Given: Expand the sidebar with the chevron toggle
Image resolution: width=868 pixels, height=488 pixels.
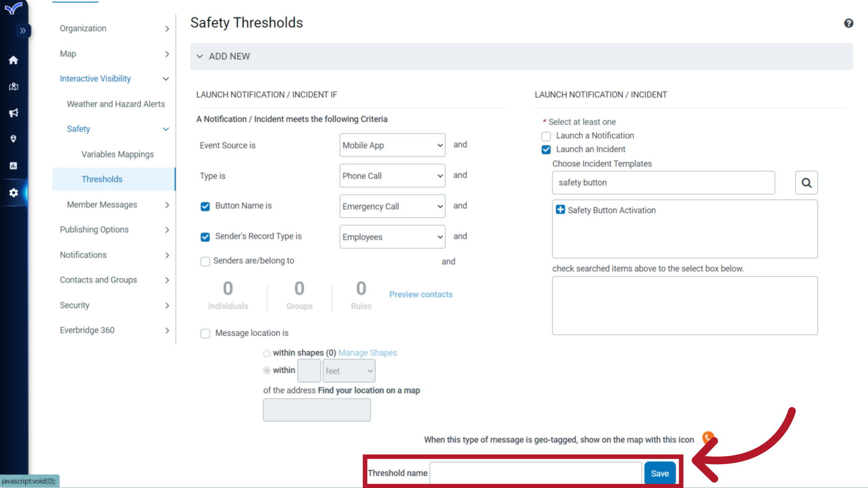Looking at the screenshot, I should (23, 31).
